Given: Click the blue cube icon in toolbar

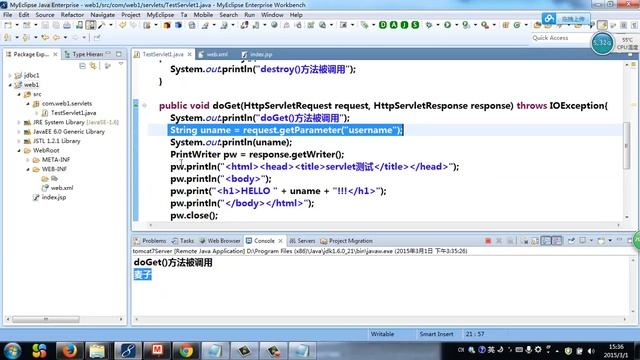Looking at the screenshot, I should click(178, 25).
